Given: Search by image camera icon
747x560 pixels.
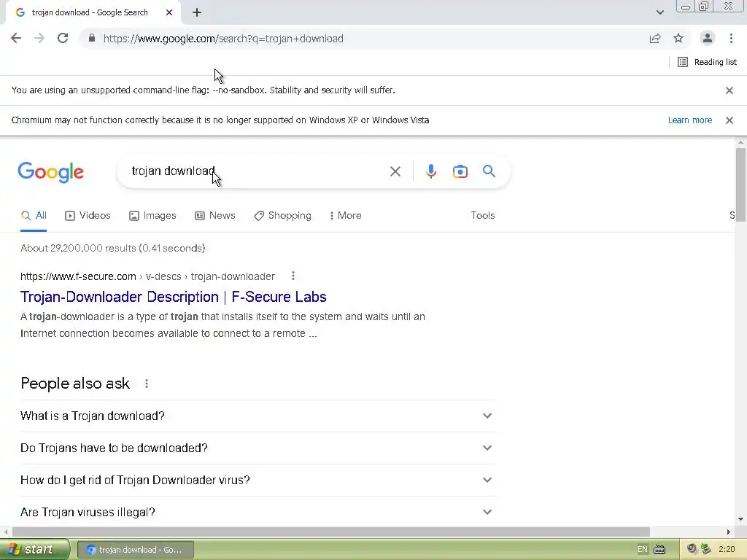Looking at the screenshot, I should [x=460, y=171].
